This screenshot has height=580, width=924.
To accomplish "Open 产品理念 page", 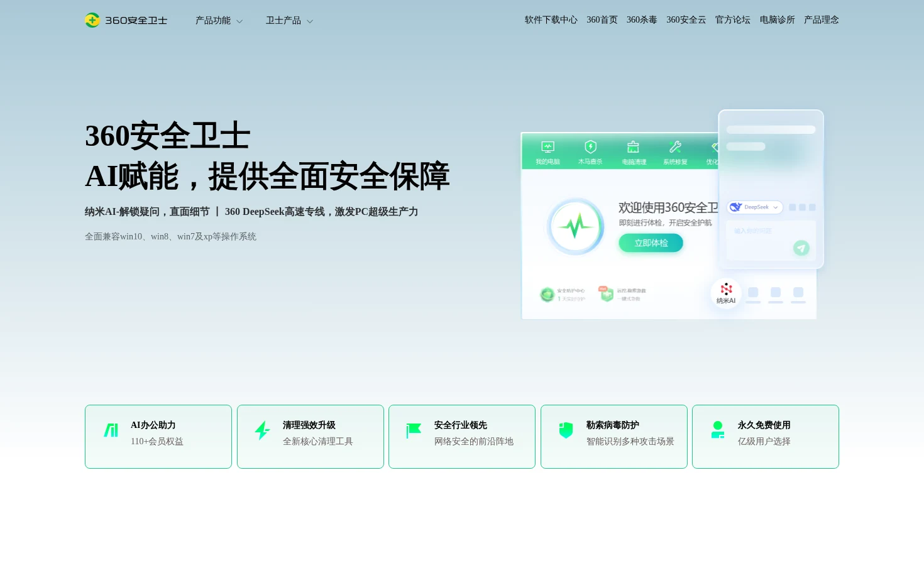I will pyautogui.click(x=822, y=20).
